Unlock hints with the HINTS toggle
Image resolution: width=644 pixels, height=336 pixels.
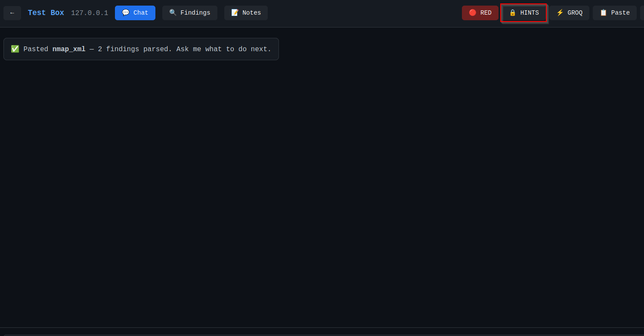point(524,13)
